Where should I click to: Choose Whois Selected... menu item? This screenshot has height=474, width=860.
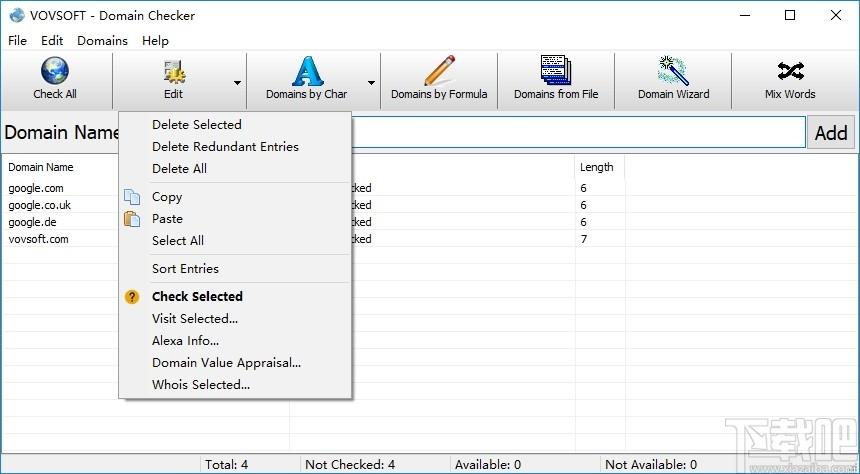(x=235, y=385)
